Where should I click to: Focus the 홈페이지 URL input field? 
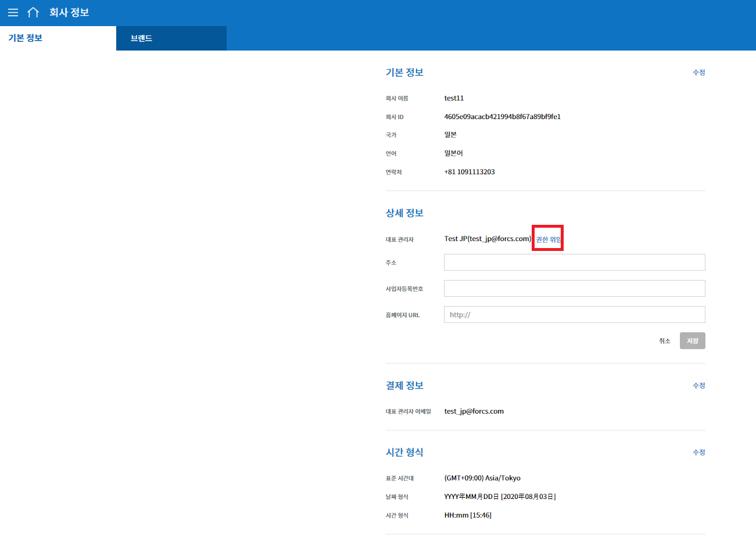click(575, 314)
